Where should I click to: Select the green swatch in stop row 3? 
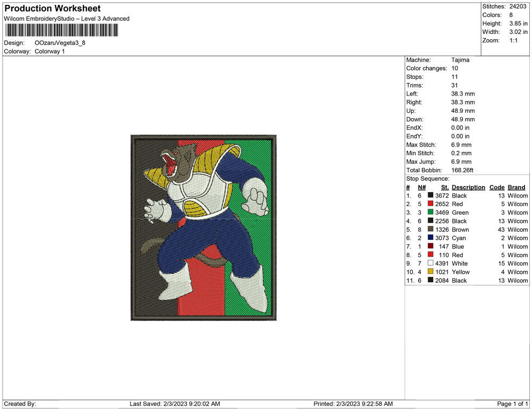click(x=430, y=212)
